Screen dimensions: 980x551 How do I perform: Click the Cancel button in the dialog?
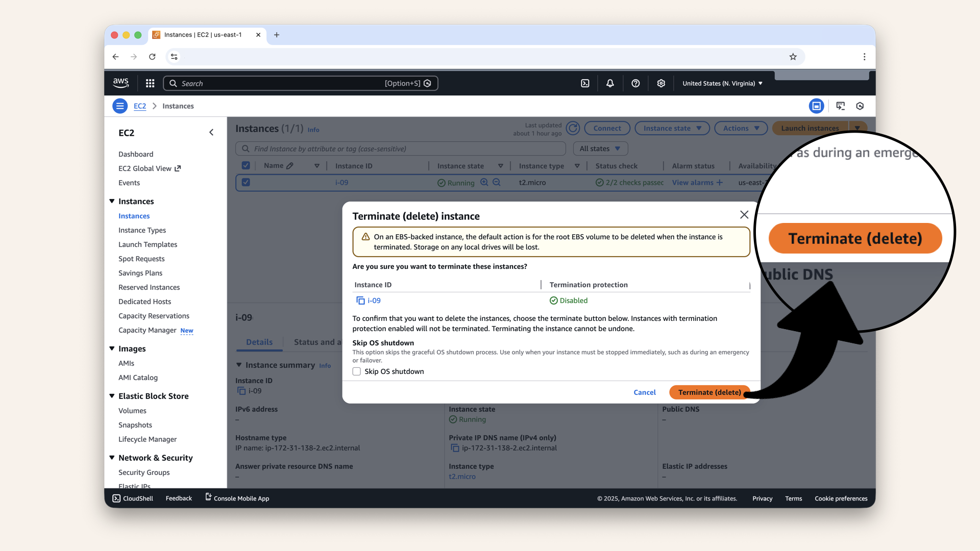(644, 392)
